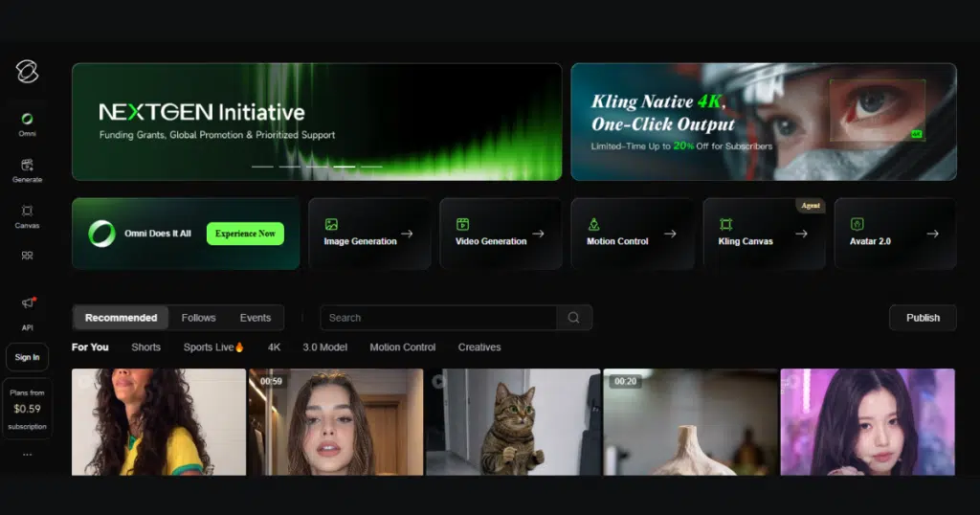
Task: Open the API sidebar item
Action: click(27, 327)
